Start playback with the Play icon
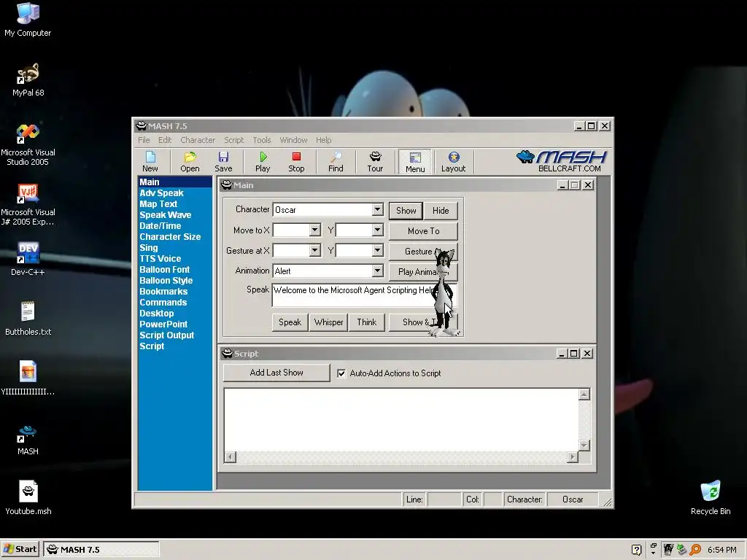 coord(263,161)
